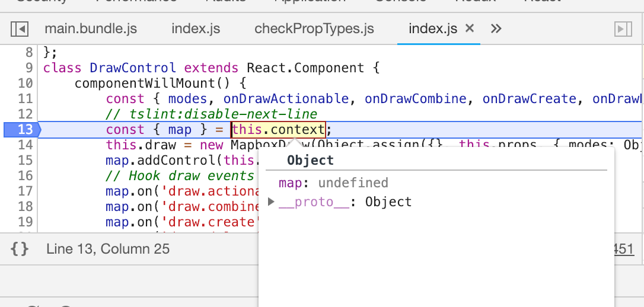The image size is (644, 307).
Task: Set breakpoint on line number 11
Action: coord(25,99)
